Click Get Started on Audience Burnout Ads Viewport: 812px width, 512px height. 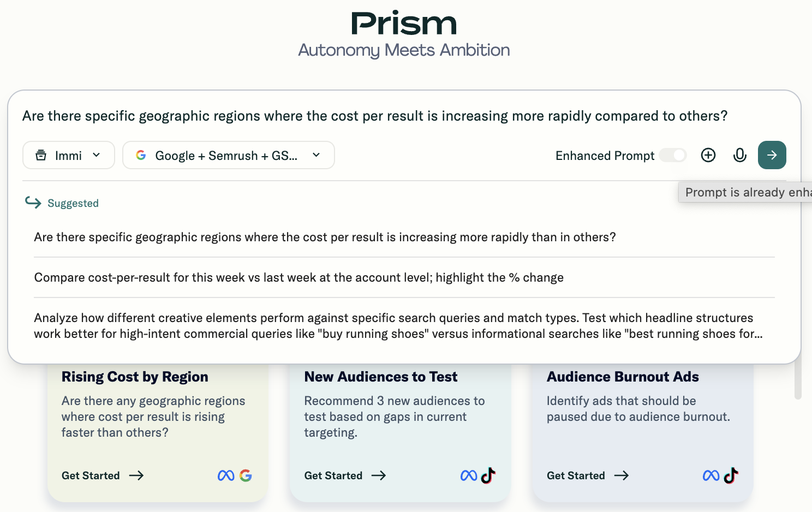[x=588, y=475]
